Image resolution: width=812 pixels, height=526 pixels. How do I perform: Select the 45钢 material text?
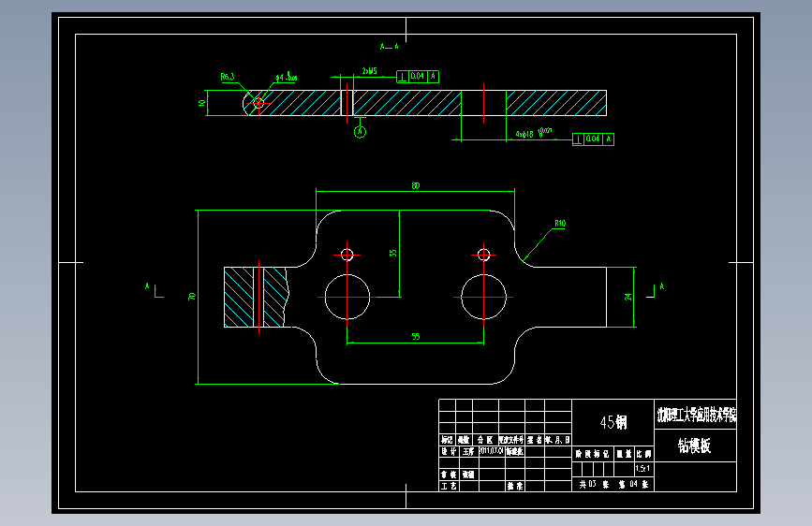(613, 422)
